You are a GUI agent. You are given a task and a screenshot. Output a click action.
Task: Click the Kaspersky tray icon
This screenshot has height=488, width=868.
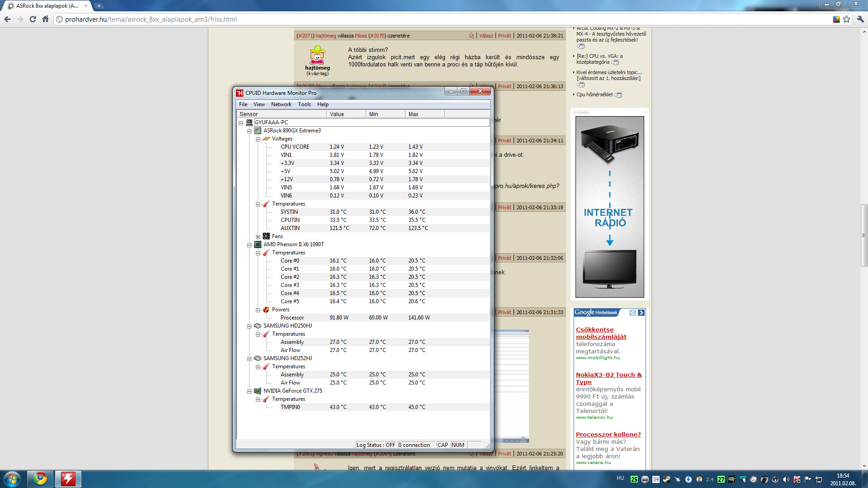point(797,479)
